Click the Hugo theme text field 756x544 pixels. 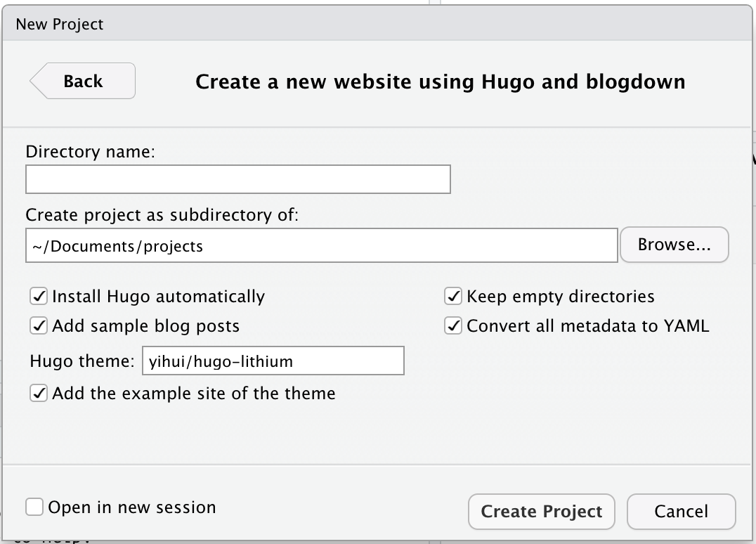click(273, 361)
